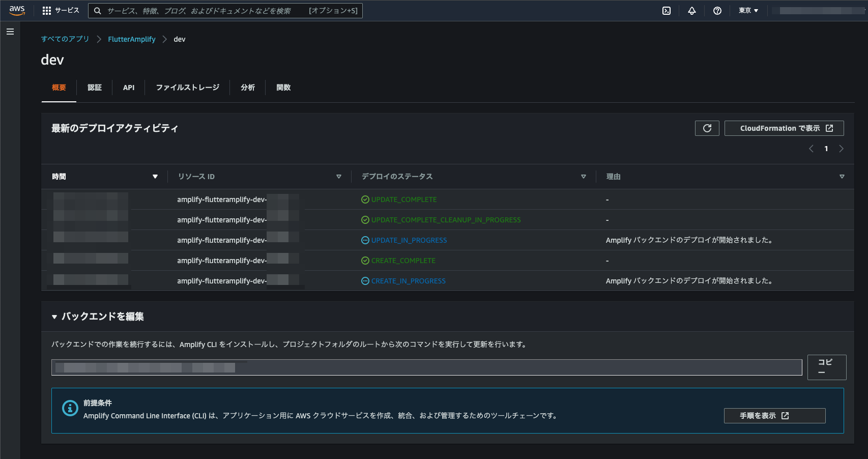Click the UPDATE_COMPLETE_CLEANUP_IN_PROGRESS check icon

click(365, 220)
